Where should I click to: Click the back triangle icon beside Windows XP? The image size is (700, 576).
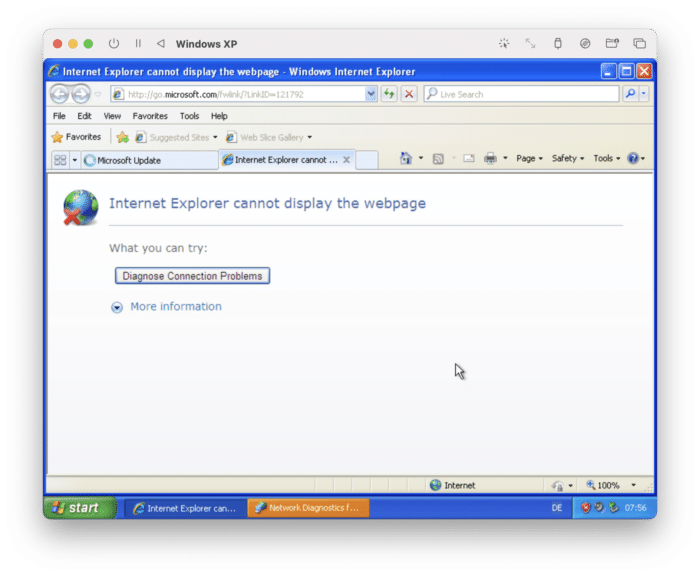point(161,44)
